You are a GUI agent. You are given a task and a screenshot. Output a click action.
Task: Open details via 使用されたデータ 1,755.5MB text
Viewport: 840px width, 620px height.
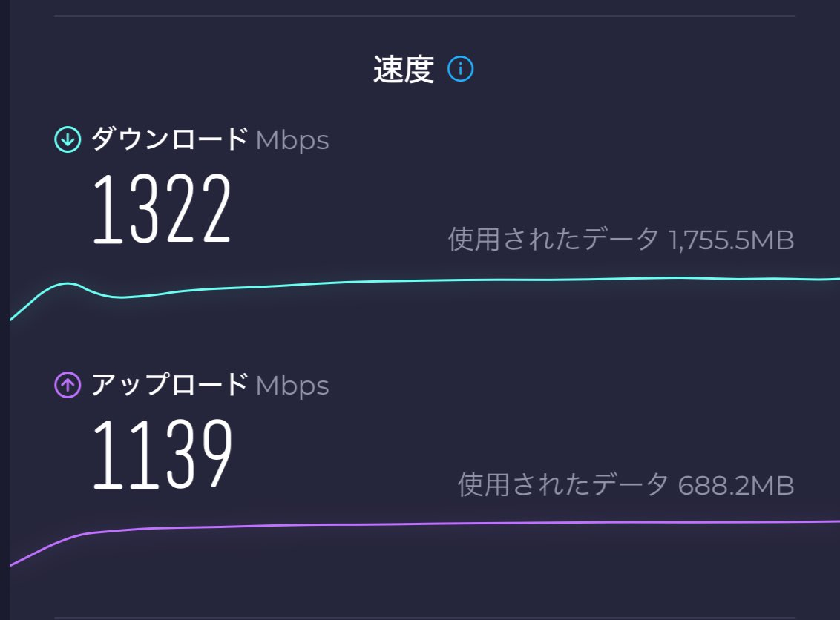(621, 240)
